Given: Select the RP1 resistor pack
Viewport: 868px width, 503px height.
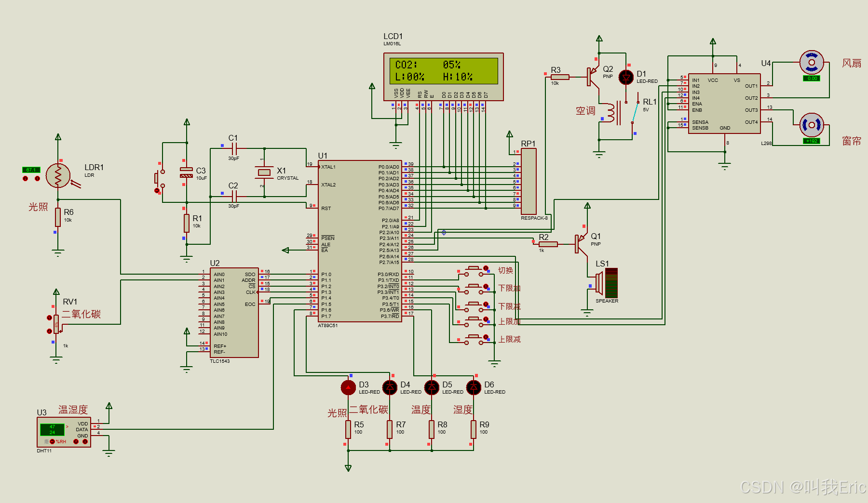Looking at the screenshot, I should pos(529,182).
